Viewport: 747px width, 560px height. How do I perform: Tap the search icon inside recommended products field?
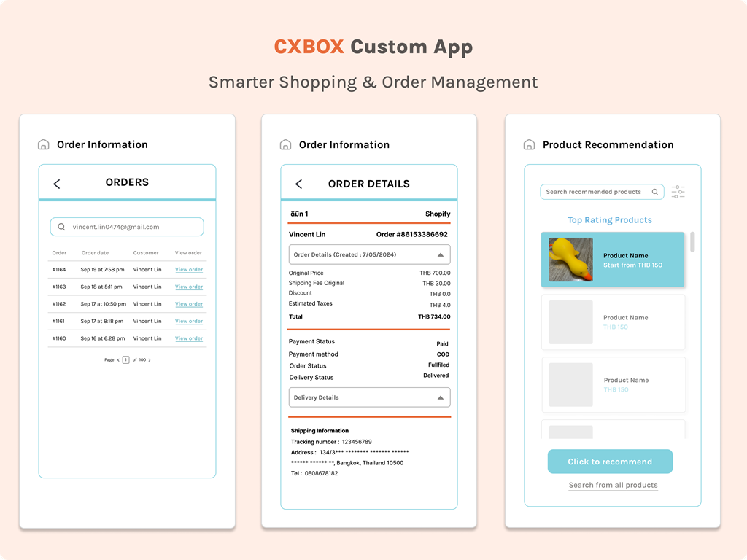click(656, 191)
